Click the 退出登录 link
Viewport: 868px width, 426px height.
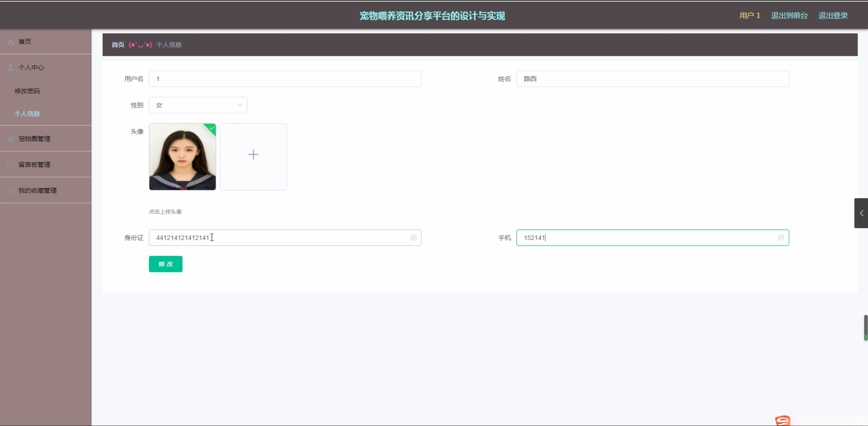(x=833, y=16)
